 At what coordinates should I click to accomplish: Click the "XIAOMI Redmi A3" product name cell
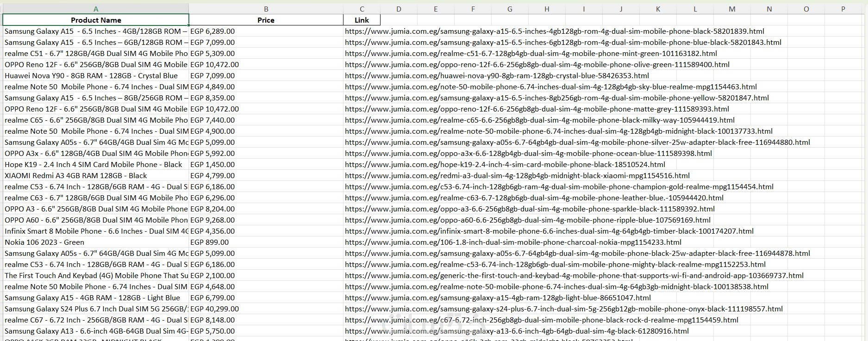click(96, 175)
